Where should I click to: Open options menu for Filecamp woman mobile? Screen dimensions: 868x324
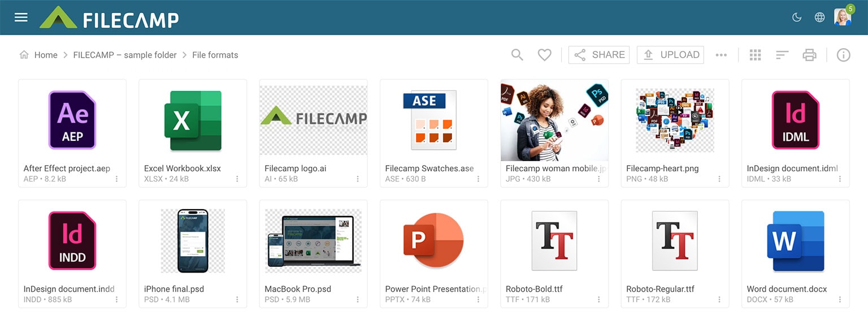point(599,179)
